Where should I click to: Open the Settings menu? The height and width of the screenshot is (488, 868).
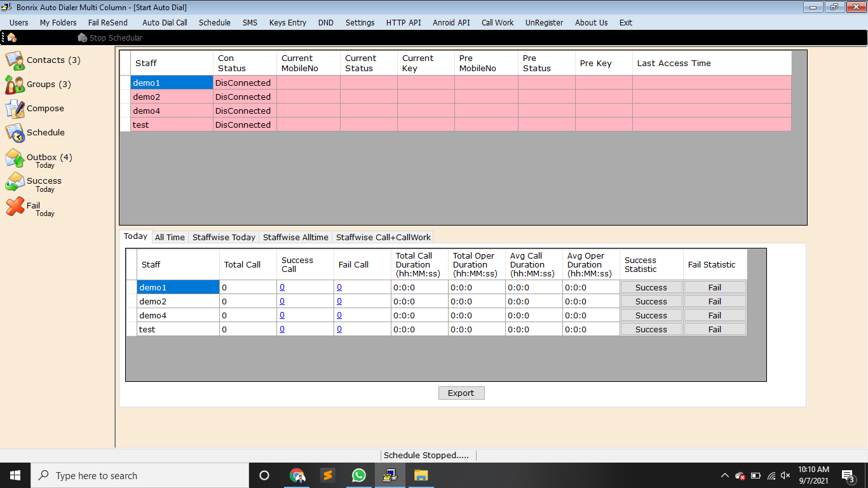360,22
